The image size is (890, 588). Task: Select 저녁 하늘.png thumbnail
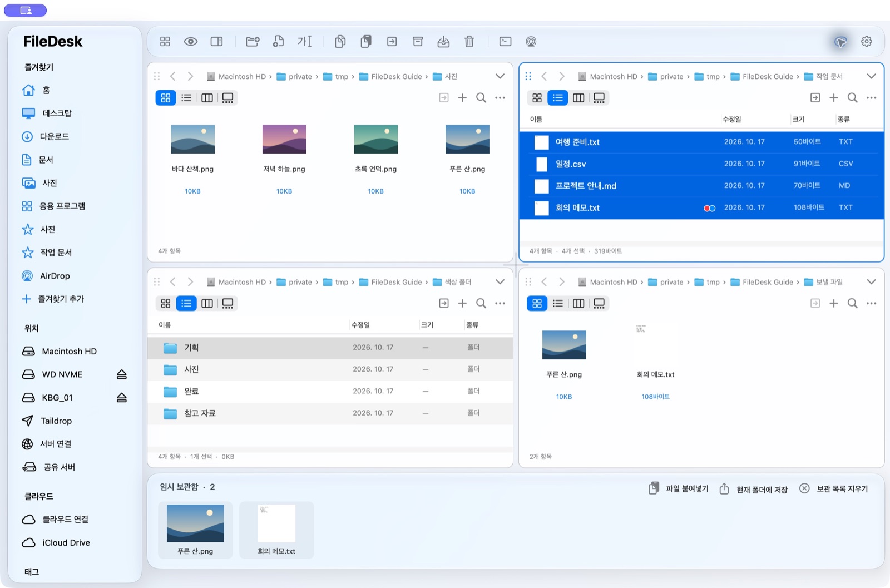[x=284, y=140]
